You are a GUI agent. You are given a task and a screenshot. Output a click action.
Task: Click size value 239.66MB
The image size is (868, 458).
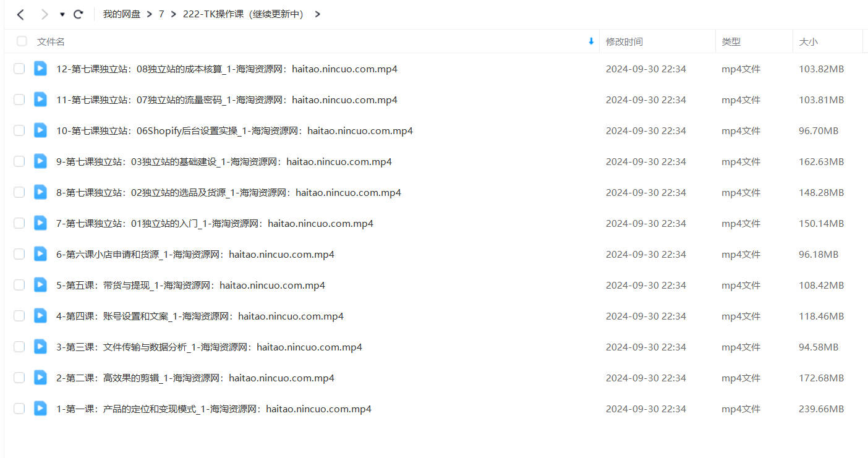click(x=821, y=409)
